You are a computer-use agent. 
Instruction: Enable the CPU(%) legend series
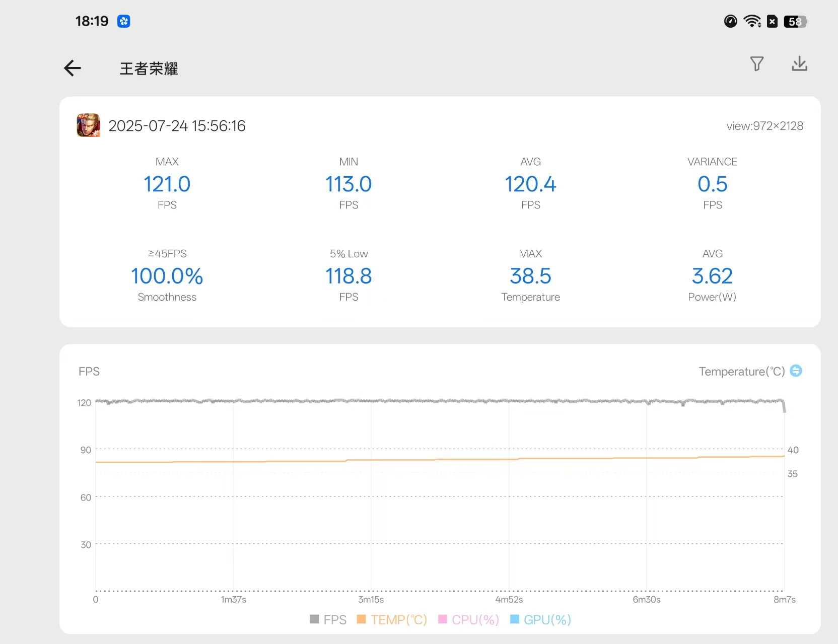coord(469,619)
